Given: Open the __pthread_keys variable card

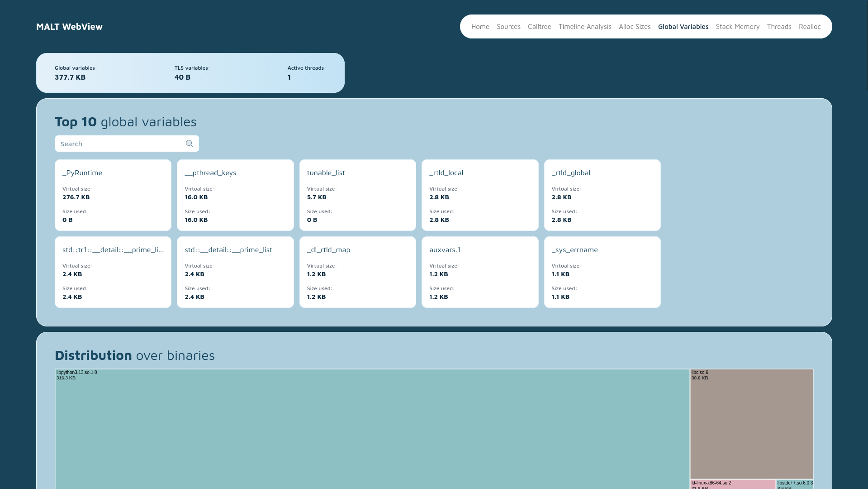Looking at the screenshot, I should (235, 195).
